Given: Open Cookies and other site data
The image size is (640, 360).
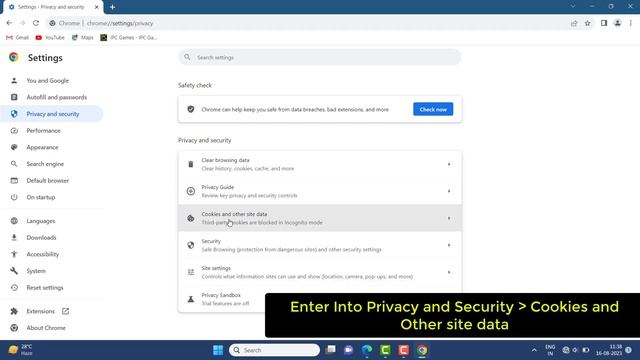Looking at the screenshot, I should [320, 218].
